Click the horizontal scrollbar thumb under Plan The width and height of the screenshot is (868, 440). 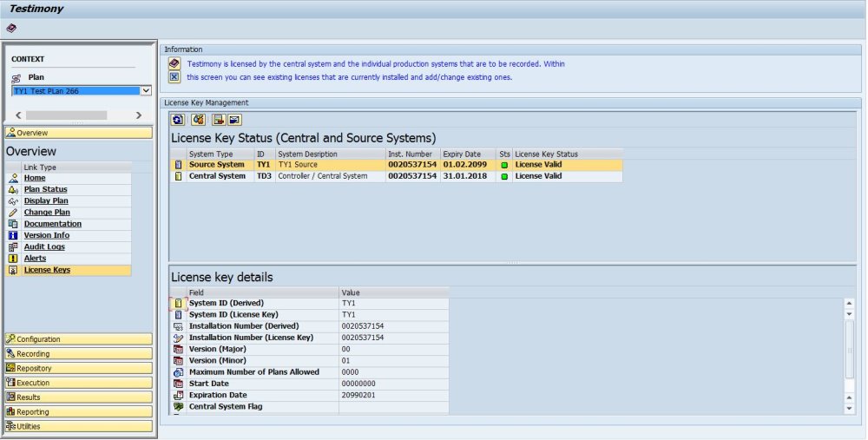[67, 115]
